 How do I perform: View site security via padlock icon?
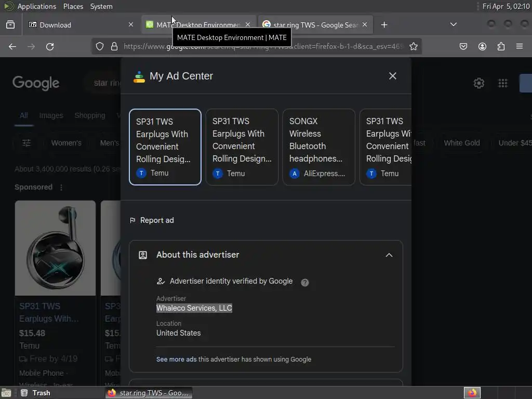(114, 46)
